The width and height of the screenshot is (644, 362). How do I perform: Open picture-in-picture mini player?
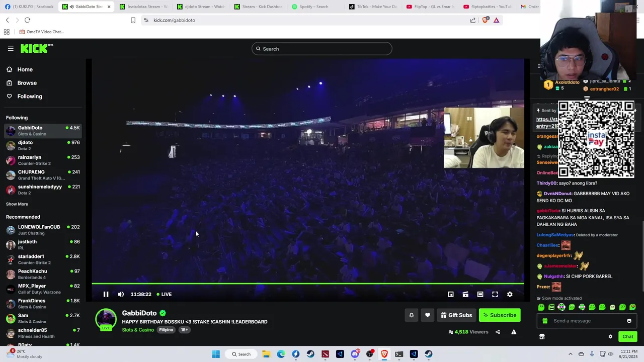tap(451, 294)
